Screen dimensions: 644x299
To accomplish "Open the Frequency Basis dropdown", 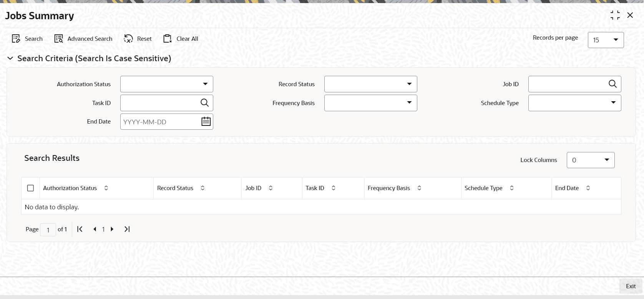I will (371, 103).
